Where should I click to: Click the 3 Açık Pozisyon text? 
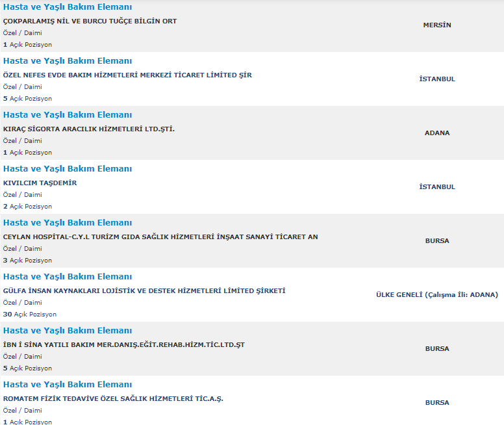click(x=28, y=261)
